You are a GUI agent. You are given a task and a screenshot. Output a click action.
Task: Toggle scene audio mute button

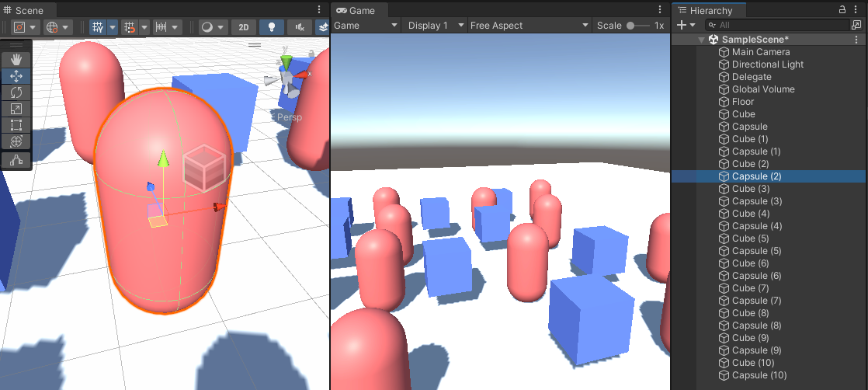[300, 27]
